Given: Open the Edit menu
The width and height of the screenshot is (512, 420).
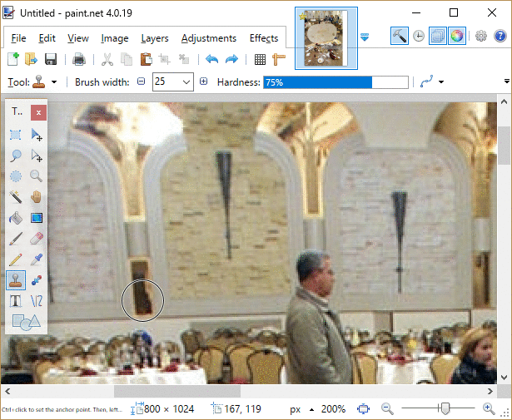Looking at the screenshot, I should pyautogui.click(x=47, y=38).
